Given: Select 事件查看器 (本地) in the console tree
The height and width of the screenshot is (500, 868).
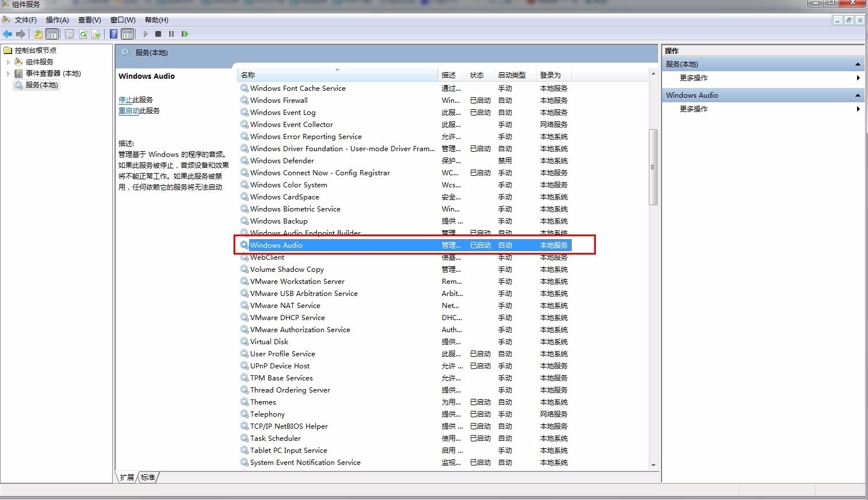Looking at the screenshot, I should click(53, 73).
